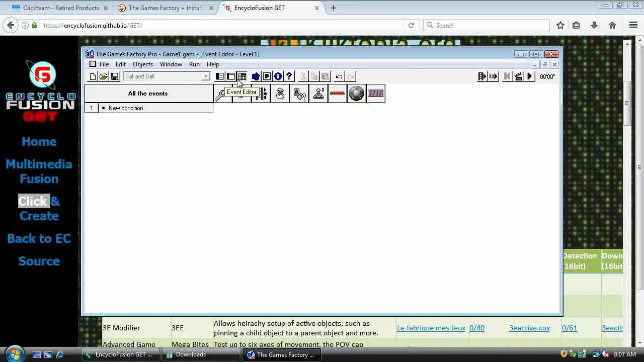This screenshot has width=644, height=362.
Task: Open the Help menu
Action: point(213,64)
